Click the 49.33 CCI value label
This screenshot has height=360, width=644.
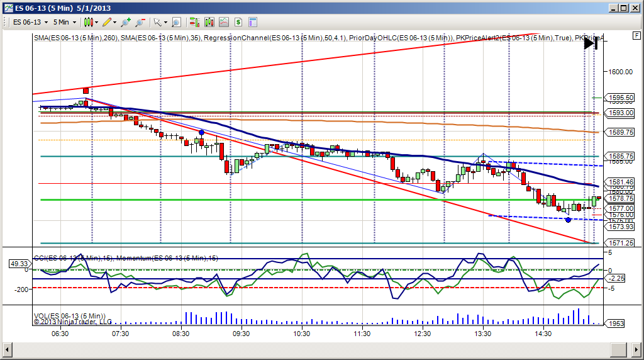[19, 264]
